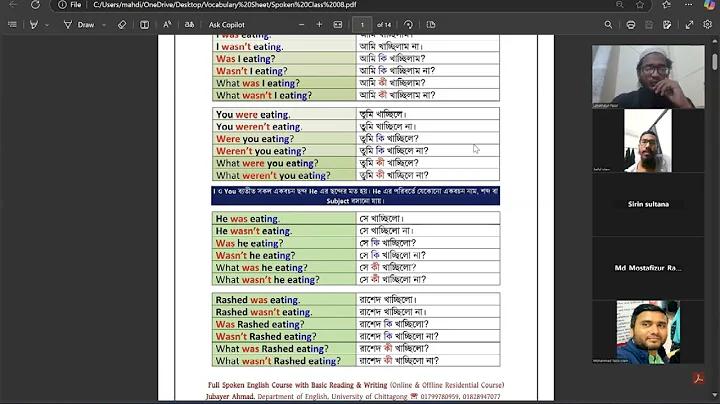Image resolution: width=720 pixels, height=404 pixels.
Task: Click the blue Bengali note banner
Action: point(355,196)
